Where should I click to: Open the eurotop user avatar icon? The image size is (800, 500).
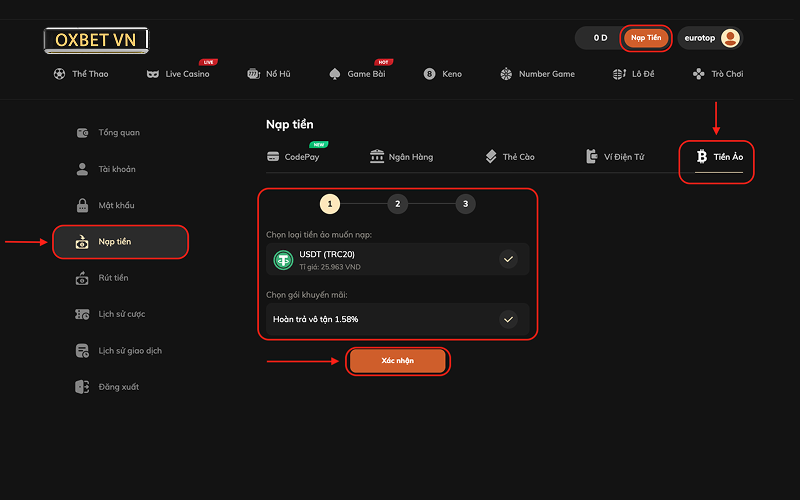[730, 38]
